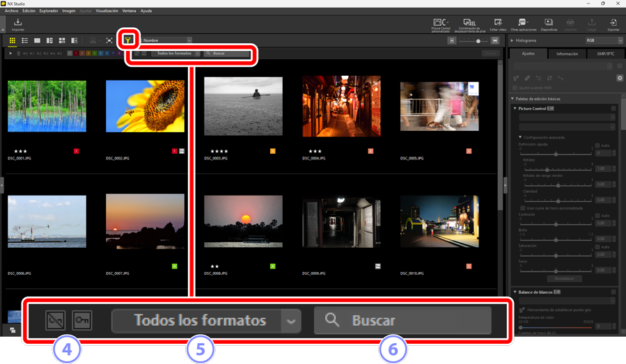Switch to thumbnail list view
Screen dimensions: 626x364
coord(24,41)
